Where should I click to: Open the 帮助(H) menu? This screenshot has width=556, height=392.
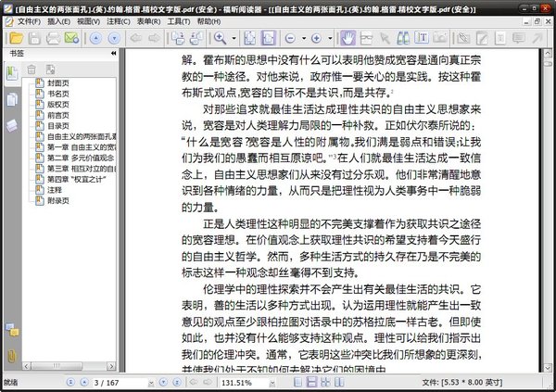click(208, 21)
